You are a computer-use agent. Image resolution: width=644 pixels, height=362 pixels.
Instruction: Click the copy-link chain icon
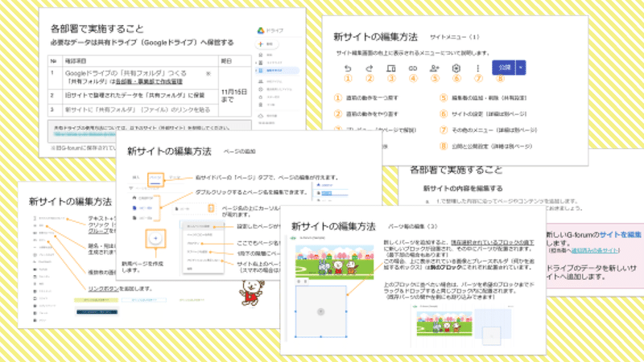[x=413, y=68]
